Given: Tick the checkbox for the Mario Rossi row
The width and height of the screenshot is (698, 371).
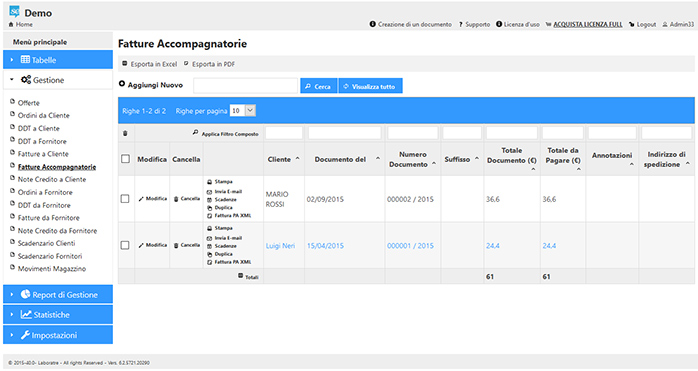Looking at the screenshot, I should coord(126,199).
